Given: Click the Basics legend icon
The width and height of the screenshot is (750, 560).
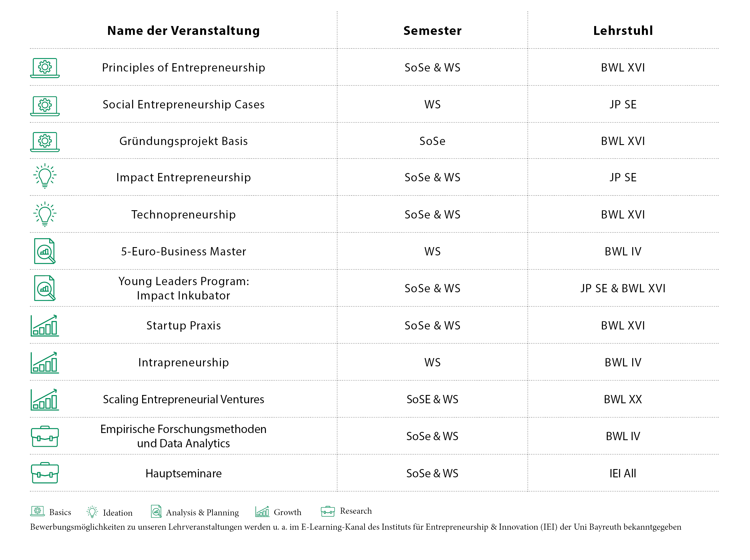Looking at the screenshot, I should (x=37, y=511).
